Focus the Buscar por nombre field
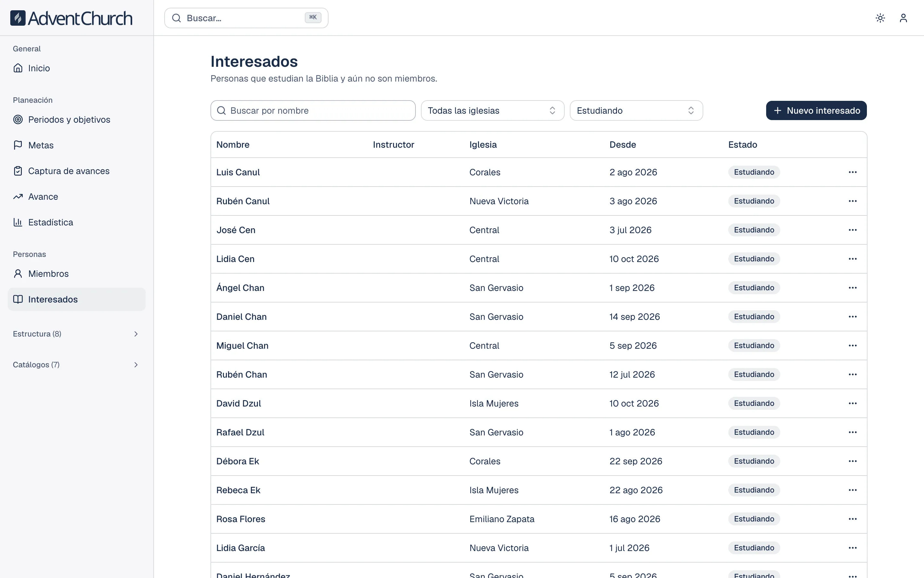Image resolution: width=924 pixels, height=578 pixels. [x=313, y=110]
